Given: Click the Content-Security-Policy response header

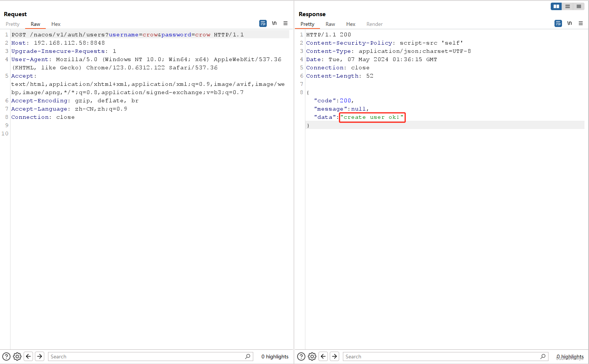Looking at the screenshot, I should (x=385, y=43).
